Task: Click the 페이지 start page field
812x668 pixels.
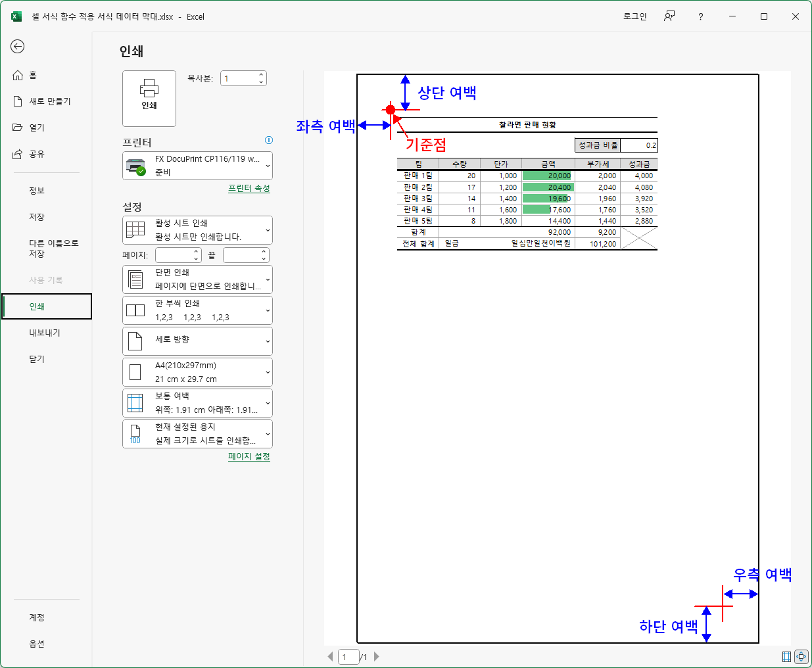Action: pos(174,255)
